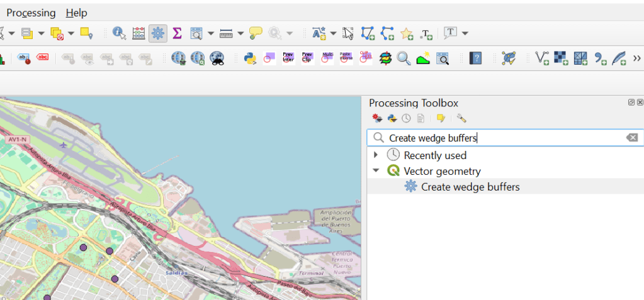Collapse the Vector geometry group
Viewport: 644px width, 300px height.
coord(376,170)
